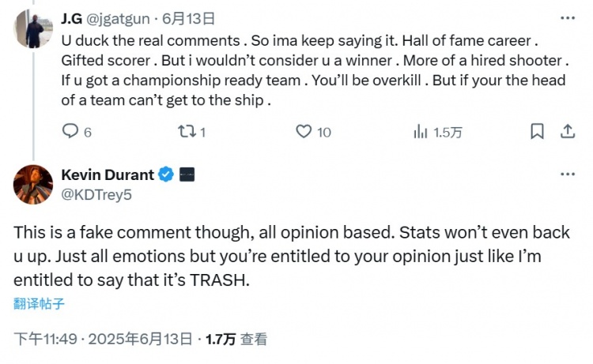Screen dimensions: 593x364
Task: Like J.G's tweet
Action: 304,132
